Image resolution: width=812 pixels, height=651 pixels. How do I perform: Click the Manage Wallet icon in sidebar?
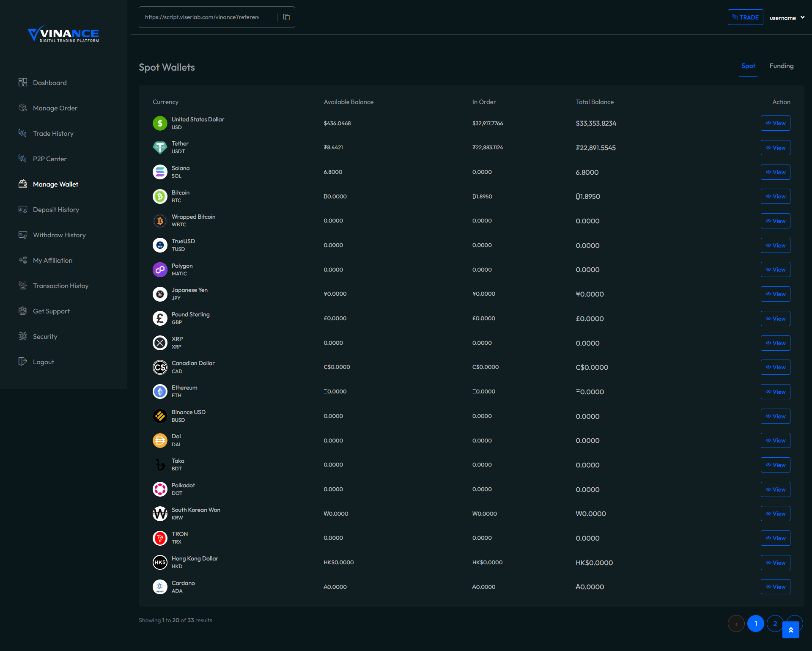(x=23, y=184)
